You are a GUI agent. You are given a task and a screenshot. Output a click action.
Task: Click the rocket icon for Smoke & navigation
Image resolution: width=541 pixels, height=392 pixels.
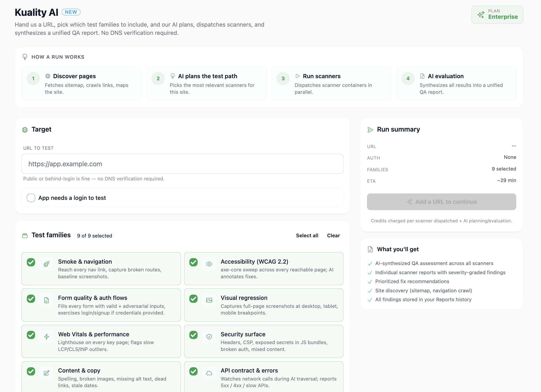tap(47, 264)
